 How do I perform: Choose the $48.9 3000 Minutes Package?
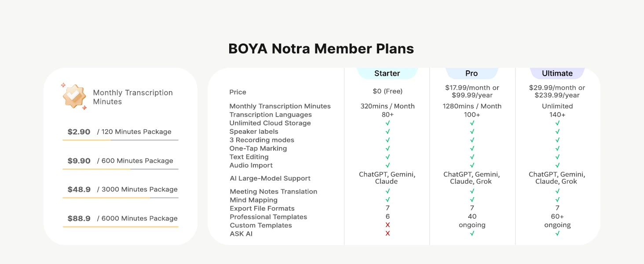[120, 189]
